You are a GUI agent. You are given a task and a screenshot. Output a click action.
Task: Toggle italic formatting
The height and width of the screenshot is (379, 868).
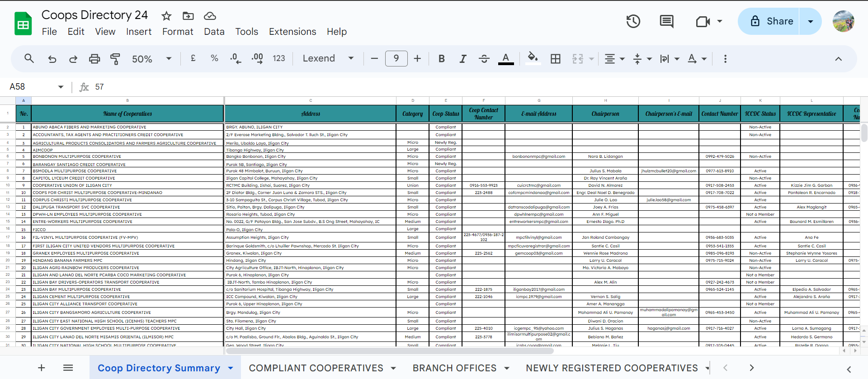click(x=463, y=59)
